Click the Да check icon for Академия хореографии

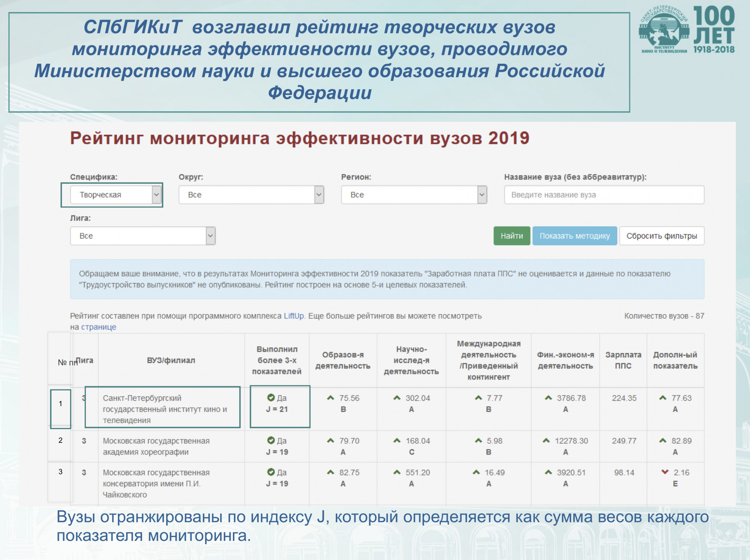point(271,440)
